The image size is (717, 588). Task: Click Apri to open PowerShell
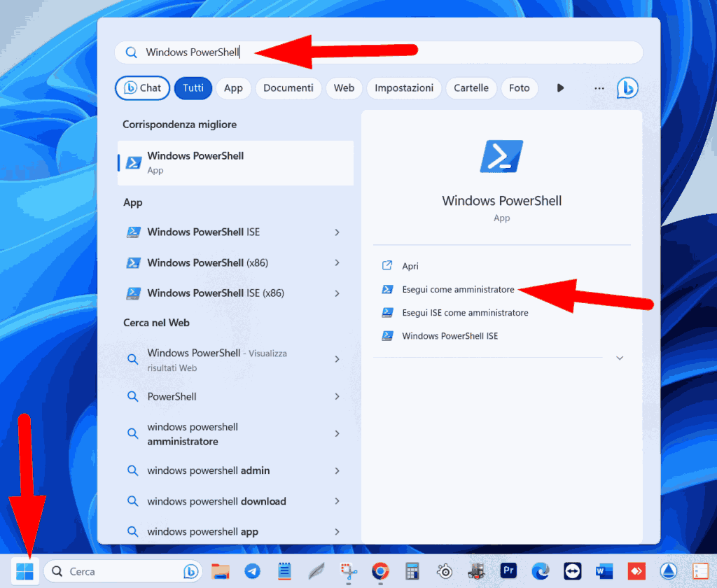point(410,266)
